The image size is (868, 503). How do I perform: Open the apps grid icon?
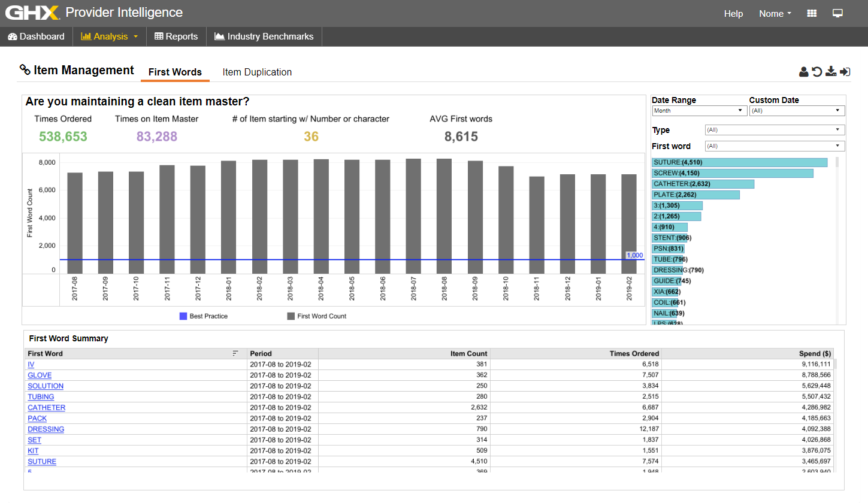pos(812,13)
